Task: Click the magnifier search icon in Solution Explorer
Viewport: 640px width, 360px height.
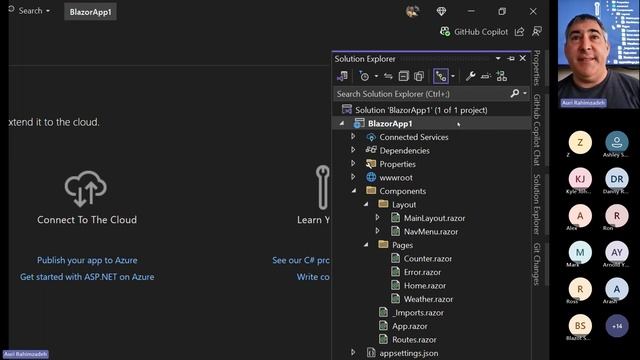Action: 515,93
